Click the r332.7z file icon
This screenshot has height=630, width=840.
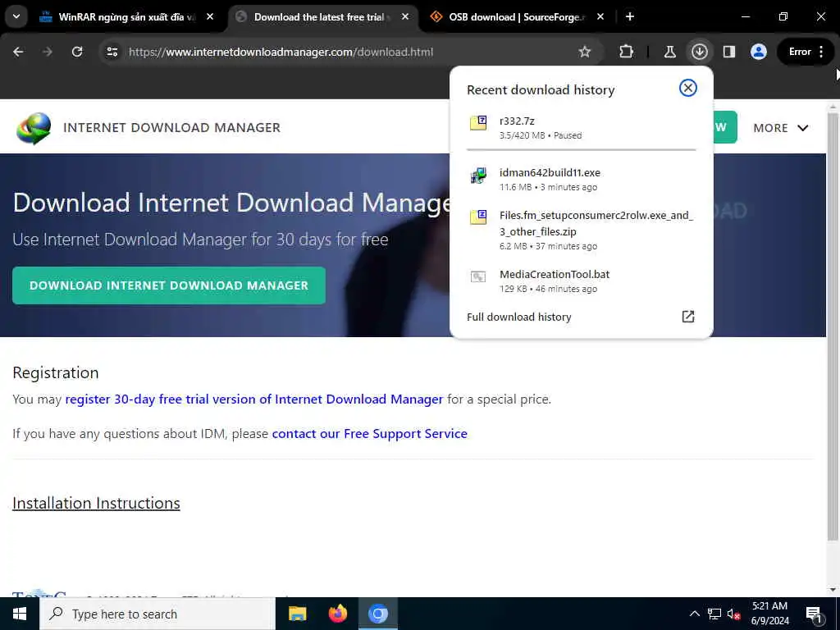(478, 123)
